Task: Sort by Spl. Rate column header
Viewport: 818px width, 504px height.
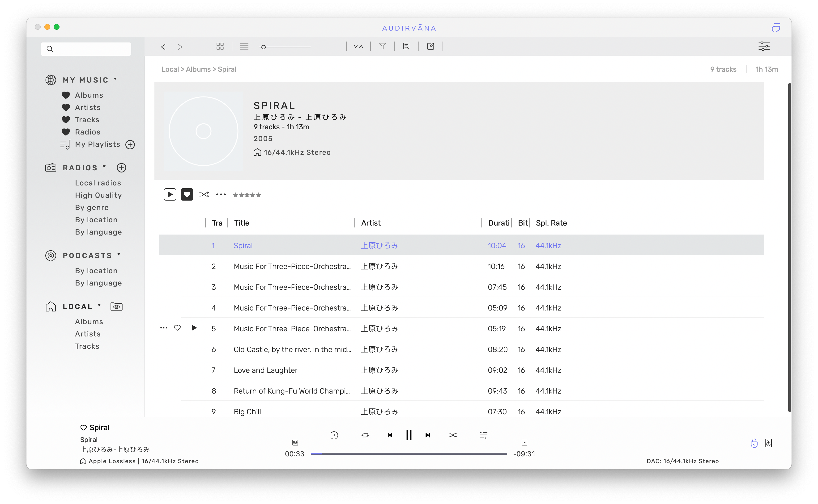Action: [551, 223]
